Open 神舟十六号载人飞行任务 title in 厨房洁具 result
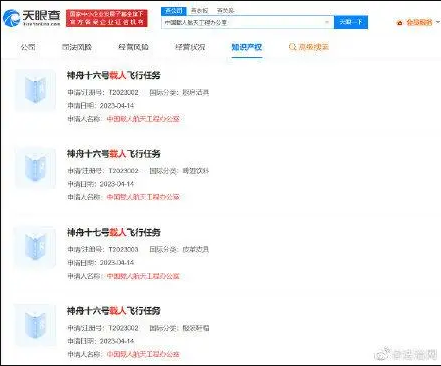This screenshot has height=366, width=441. 114,76
